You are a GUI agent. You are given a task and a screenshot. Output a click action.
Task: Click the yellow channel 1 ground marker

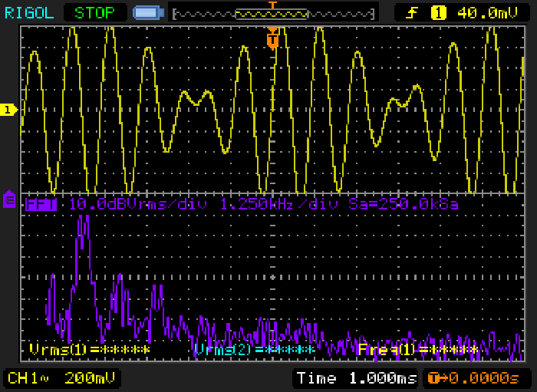point(8,110)
